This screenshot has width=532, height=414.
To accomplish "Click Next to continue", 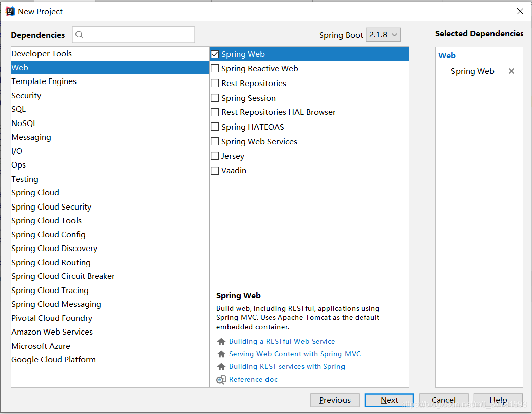I will coord(389,400).
